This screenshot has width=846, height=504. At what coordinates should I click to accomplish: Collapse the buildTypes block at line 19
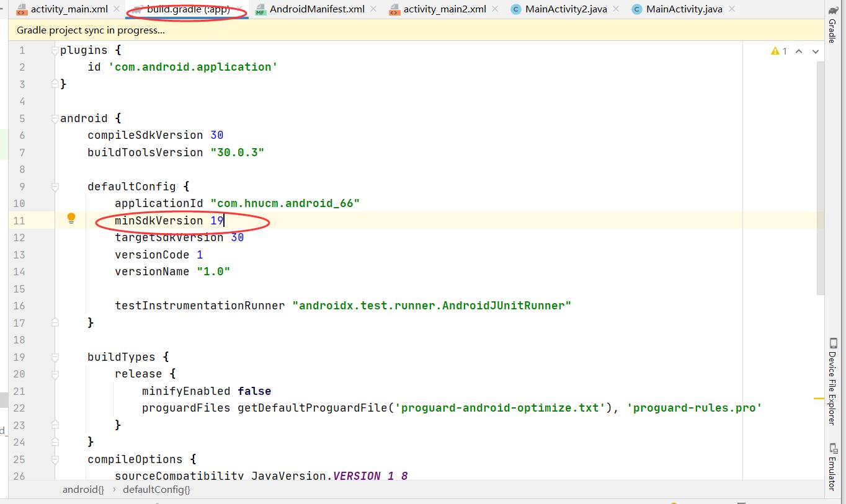click(x=55, y=357)
